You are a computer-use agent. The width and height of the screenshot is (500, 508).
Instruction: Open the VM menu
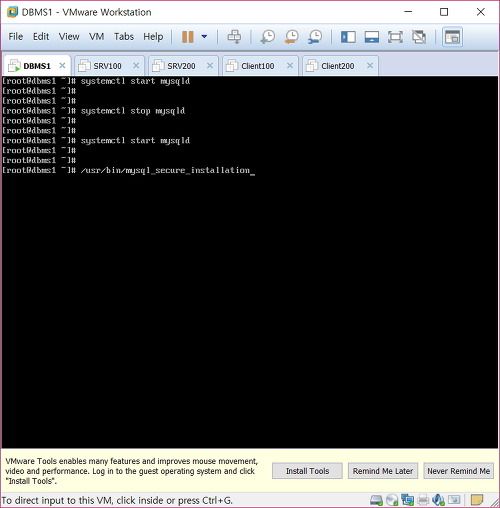(96, 36)
